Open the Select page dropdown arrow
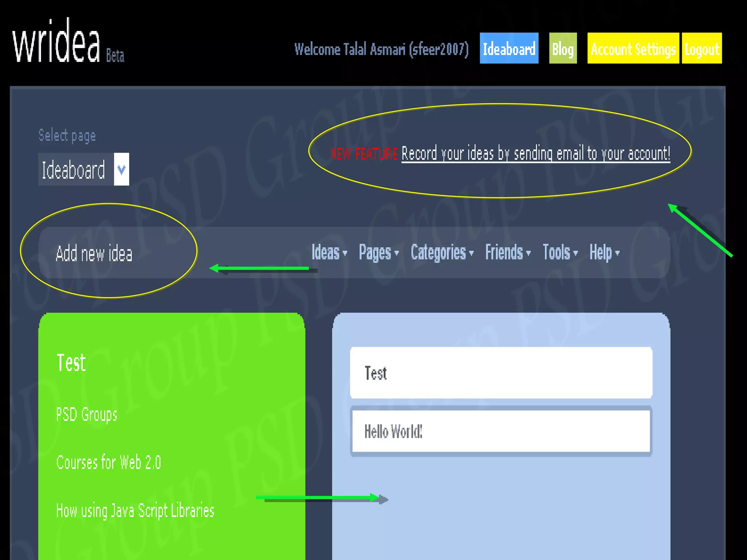 [121, 169]
